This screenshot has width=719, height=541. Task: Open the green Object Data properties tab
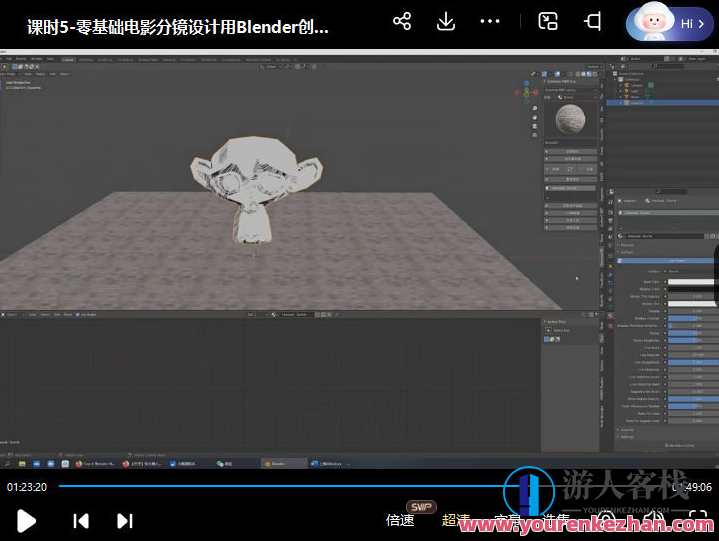coord(611,306)
